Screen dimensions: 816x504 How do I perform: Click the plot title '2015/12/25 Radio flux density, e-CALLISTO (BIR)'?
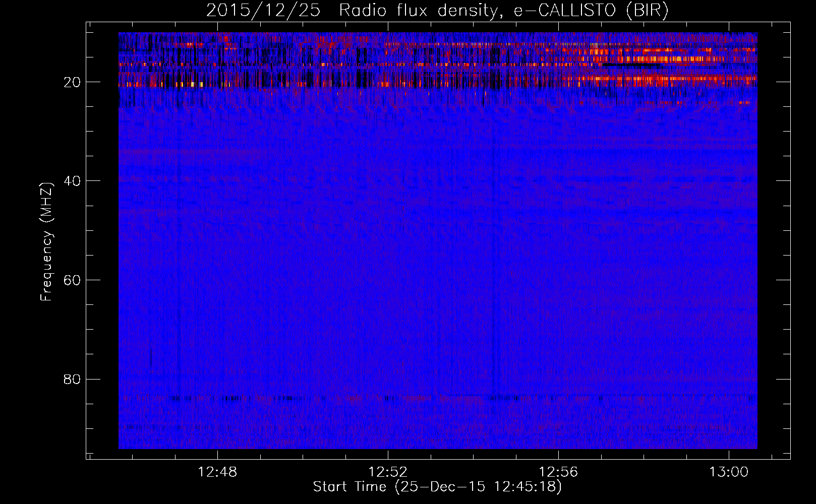point(437,11)
